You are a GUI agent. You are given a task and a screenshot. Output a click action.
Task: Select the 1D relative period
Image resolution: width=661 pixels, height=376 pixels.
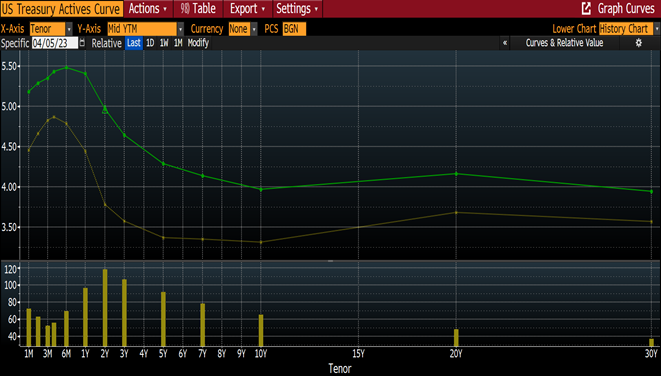point(150,43)
